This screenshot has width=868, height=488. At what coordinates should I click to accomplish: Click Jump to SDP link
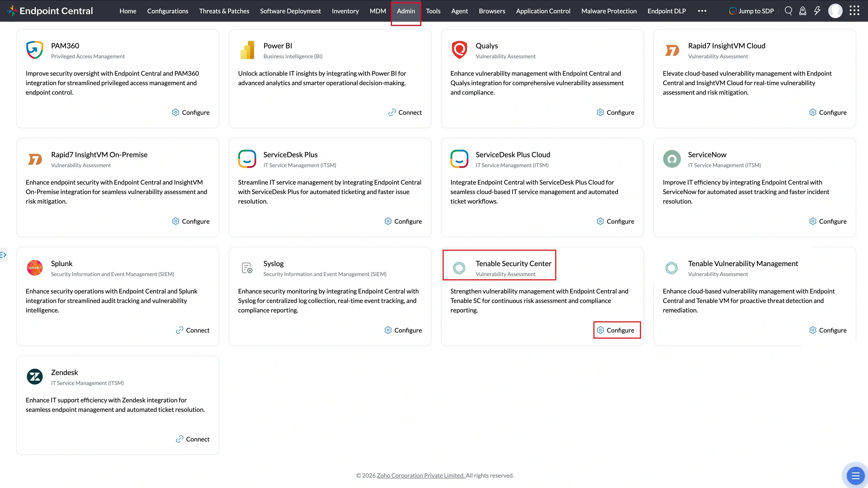click(x=751, y=11)
